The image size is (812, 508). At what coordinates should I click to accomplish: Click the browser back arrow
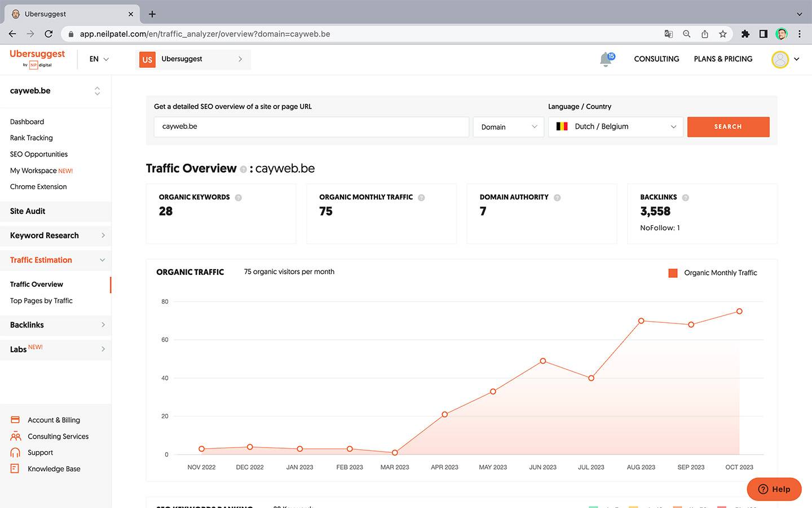(12, 34)
